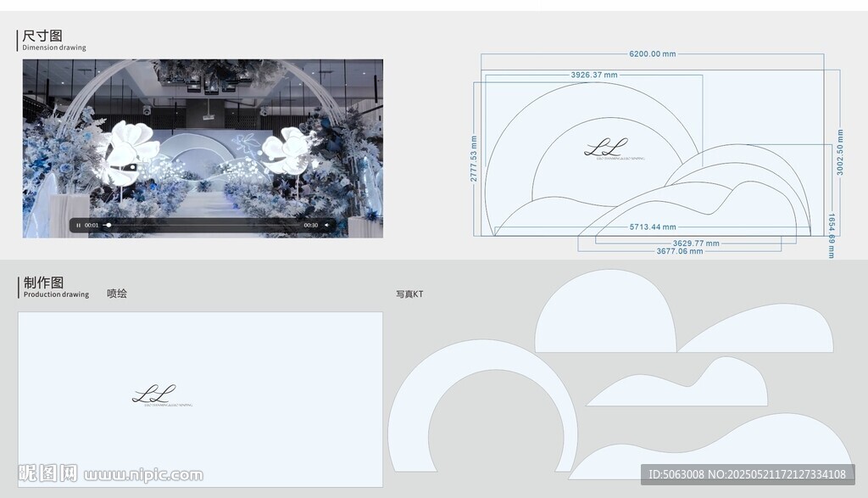Image resolution: width=868 pixels, height=498 pixels.
Task: Select the wedding stage photo thumbnail
Action: (x=203, y=148)
